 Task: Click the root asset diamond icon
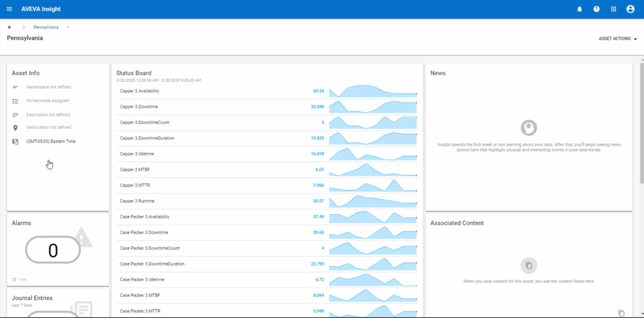click(x=9, y=27)
